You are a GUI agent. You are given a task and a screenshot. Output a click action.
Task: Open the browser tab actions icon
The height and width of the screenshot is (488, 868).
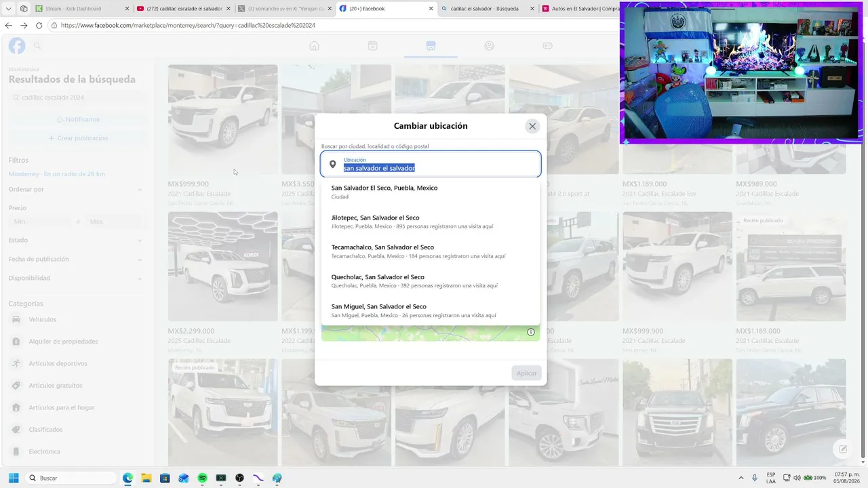click(x=24, y=9)
